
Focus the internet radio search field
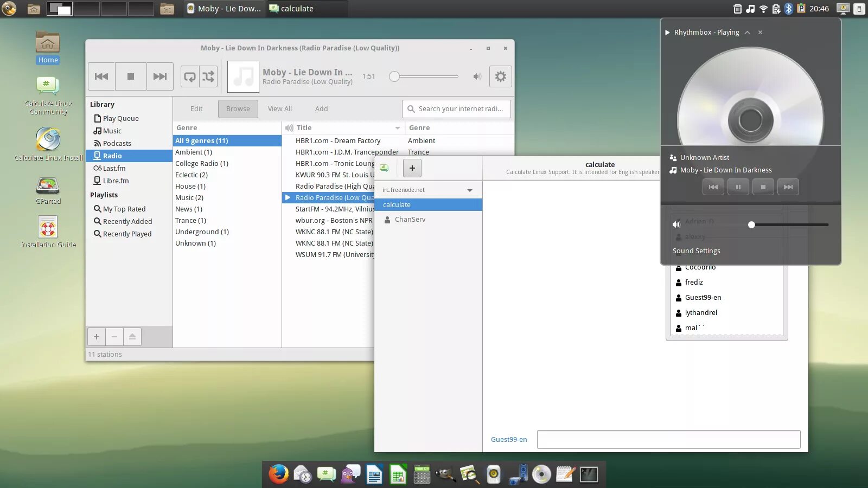pyautogui.click(x=456, y=108)
